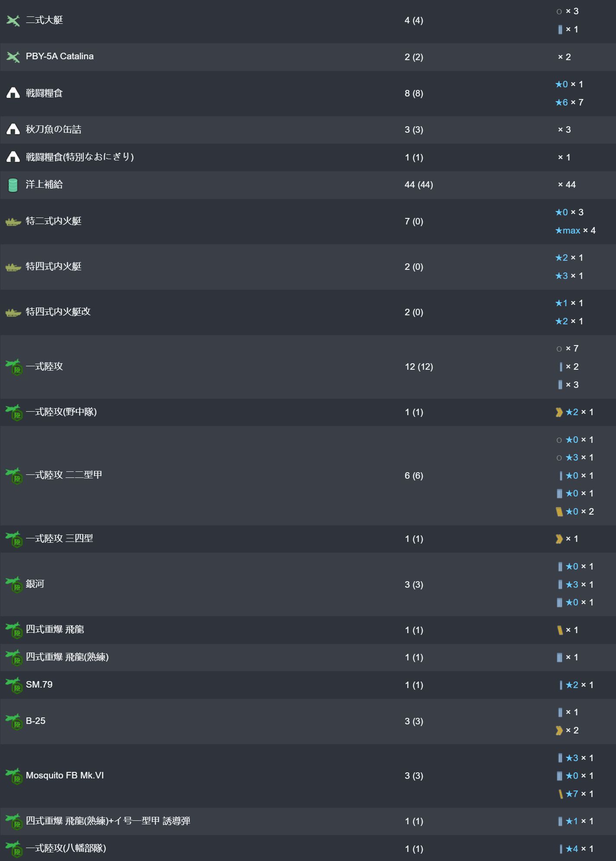616x861 pixels.
Task: Click the amphibious tank icon beside 特二式内火艇
Action: point(13,222)
